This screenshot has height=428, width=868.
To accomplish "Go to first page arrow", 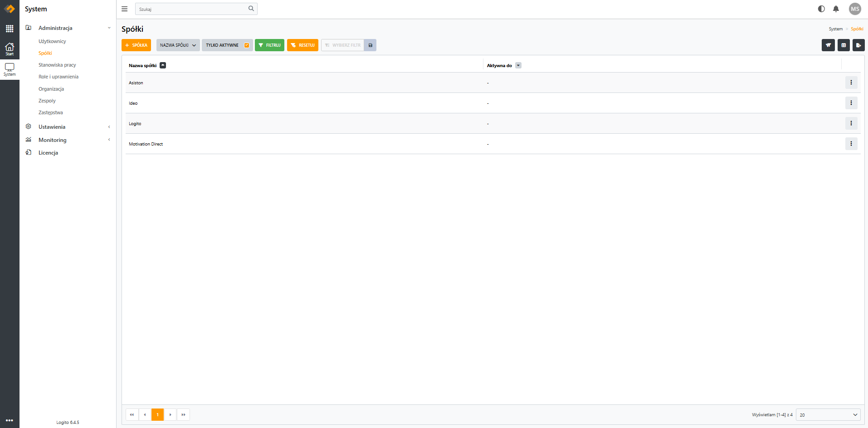I will pos(132,414).
